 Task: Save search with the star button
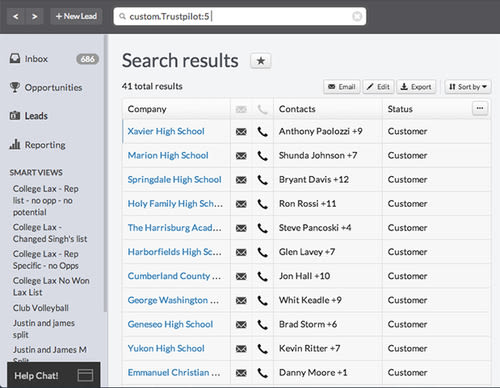coord(261,61)
